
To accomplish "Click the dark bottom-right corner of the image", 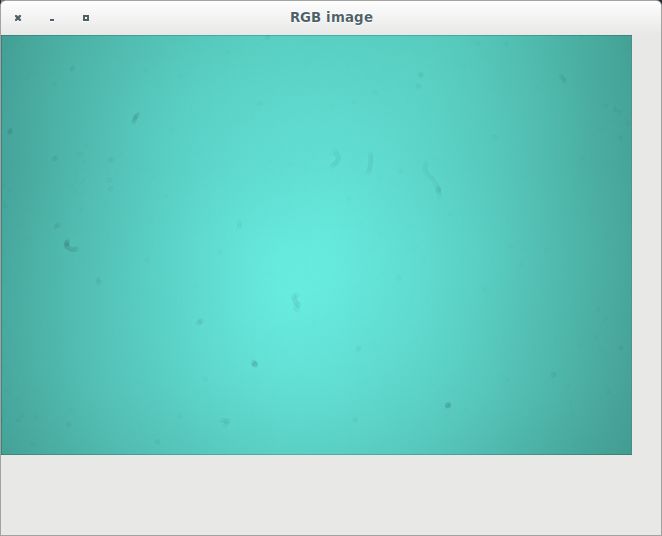I will tap(626, 449).
